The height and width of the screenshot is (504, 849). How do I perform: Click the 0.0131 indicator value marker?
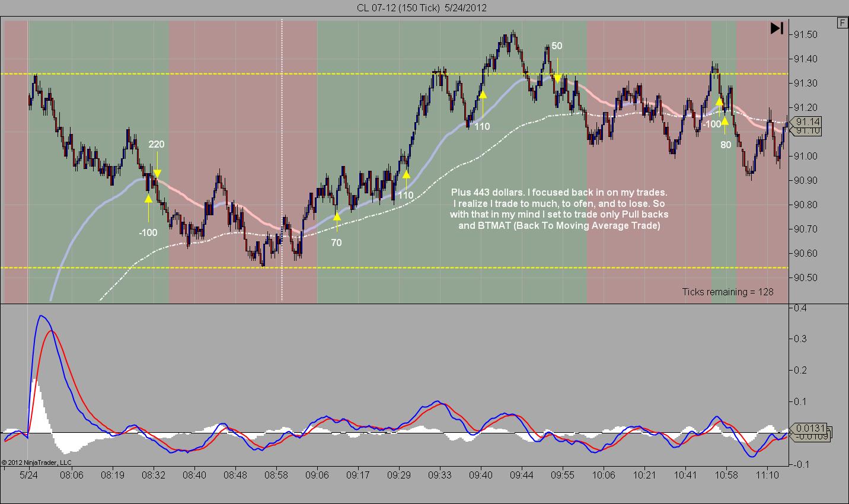point(809,428)
